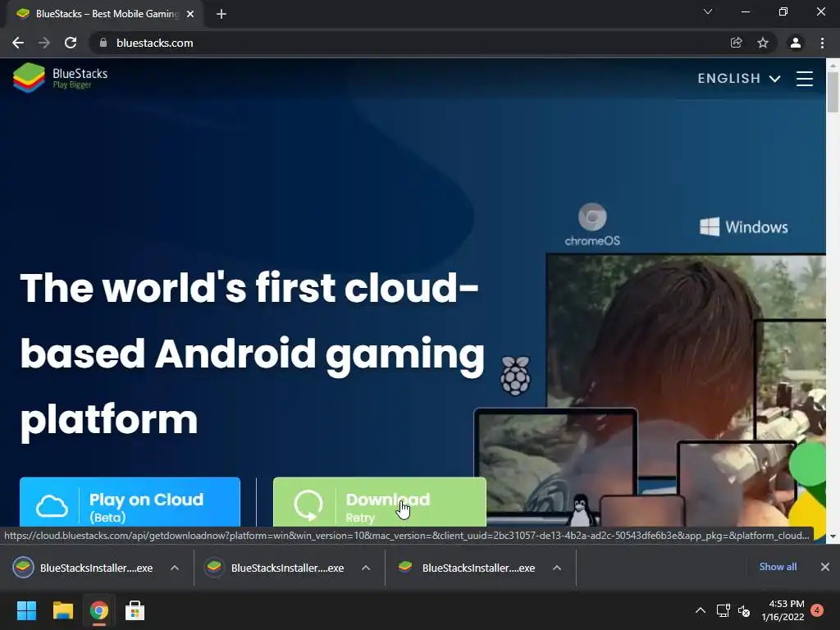Viewport: 840px width, 630px height.
Task: Click the lock icon in the address bar
Action: [x=103, y=43]
